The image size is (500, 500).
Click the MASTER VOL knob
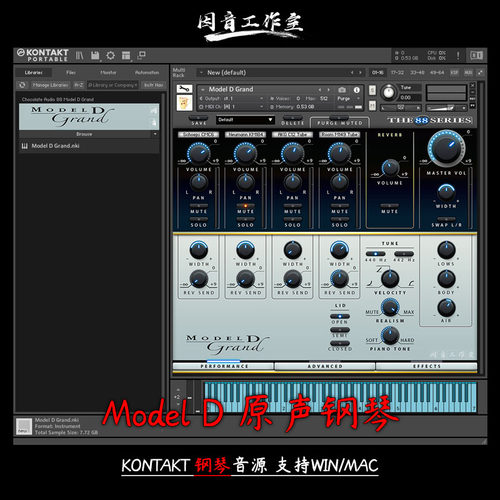[x=447, y=148]
